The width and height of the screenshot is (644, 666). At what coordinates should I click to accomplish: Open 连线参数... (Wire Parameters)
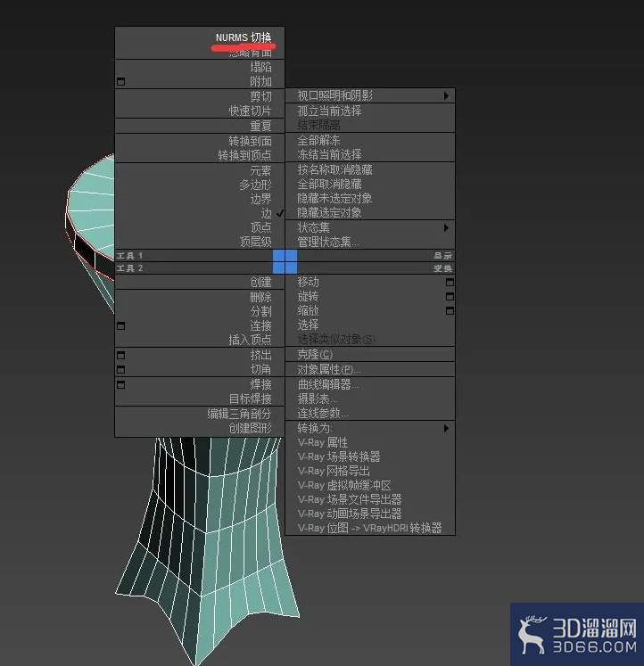pyautogui.click(x=323, y=413)
